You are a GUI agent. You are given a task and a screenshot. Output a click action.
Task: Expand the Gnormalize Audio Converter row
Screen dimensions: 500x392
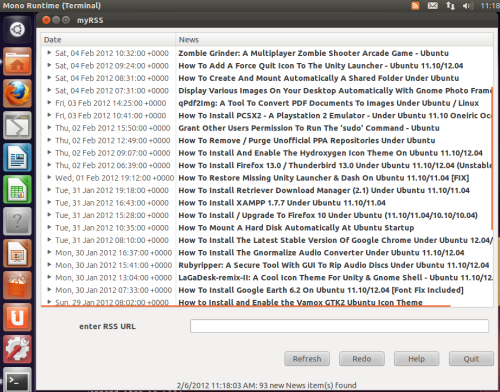(x=49, y=252)
